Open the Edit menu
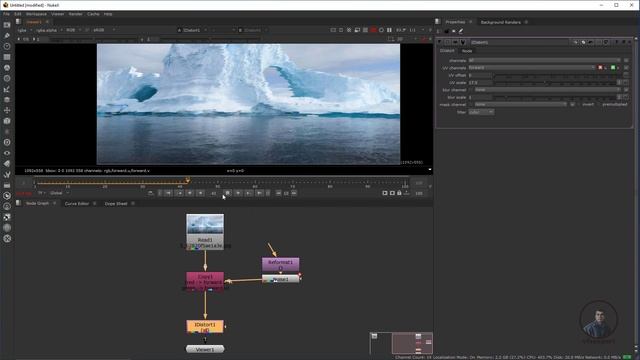This screenshot has width=640, height=360. [x=18, y=14]
